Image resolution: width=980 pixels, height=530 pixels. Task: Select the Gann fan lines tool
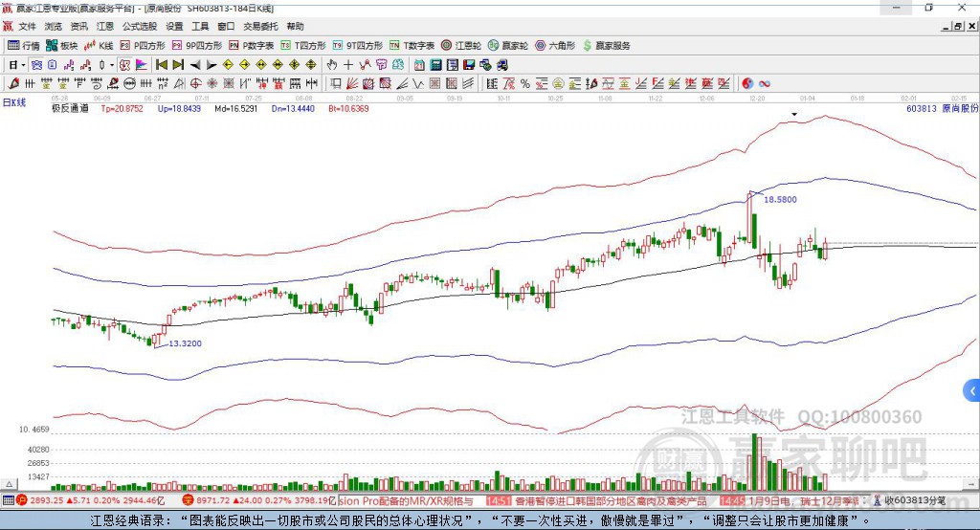[x=352, y=84]
